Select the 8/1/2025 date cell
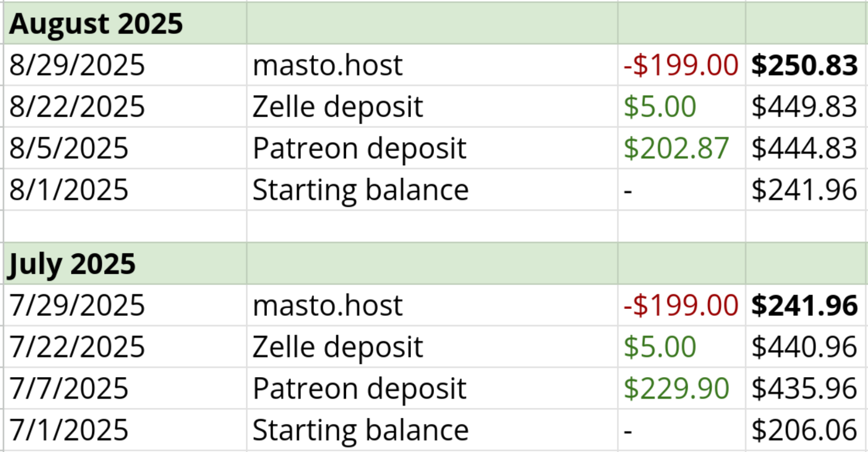The height and width of the screenshot is (452, 868). 69,190
